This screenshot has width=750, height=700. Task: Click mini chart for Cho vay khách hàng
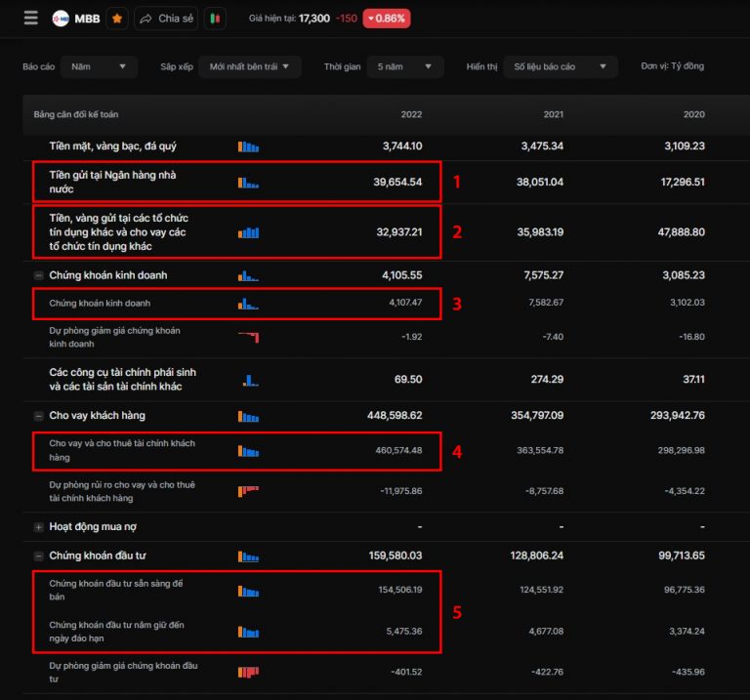(248, 416)
